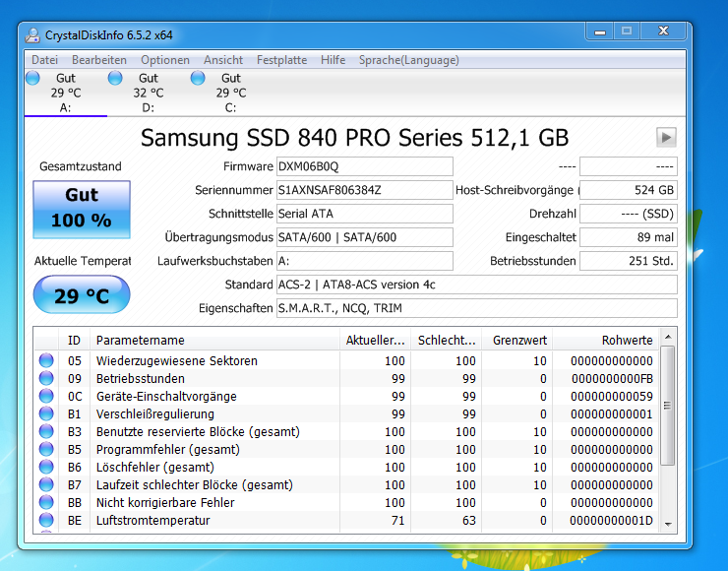Open the Festplatte menu

pos(281,60)
